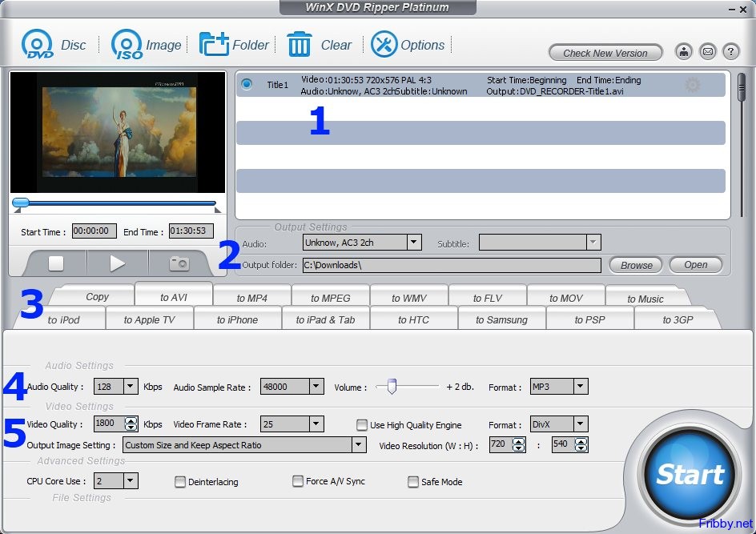Switch to the to FLV tab
The image size is (756, 534).
point(488,298)
